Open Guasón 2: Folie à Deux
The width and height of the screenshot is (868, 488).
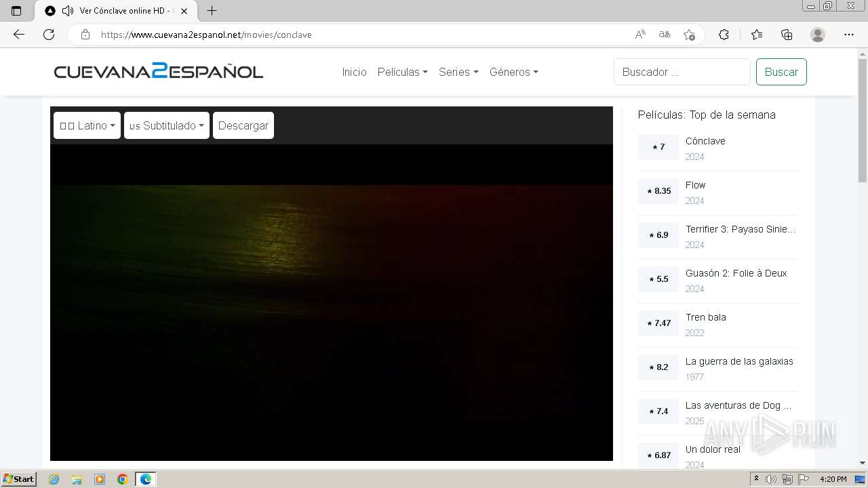[x=736, y=273]
